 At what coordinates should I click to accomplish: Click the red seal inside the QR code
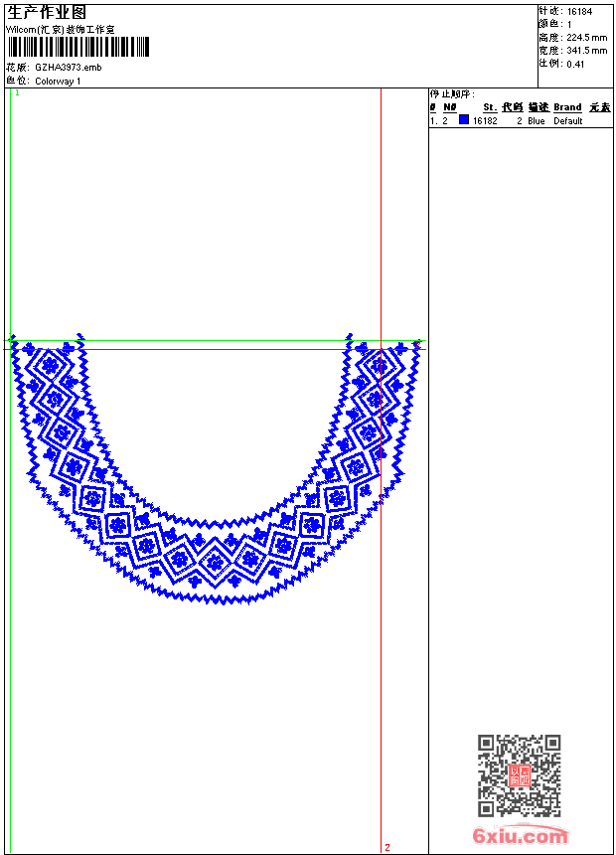520,775
